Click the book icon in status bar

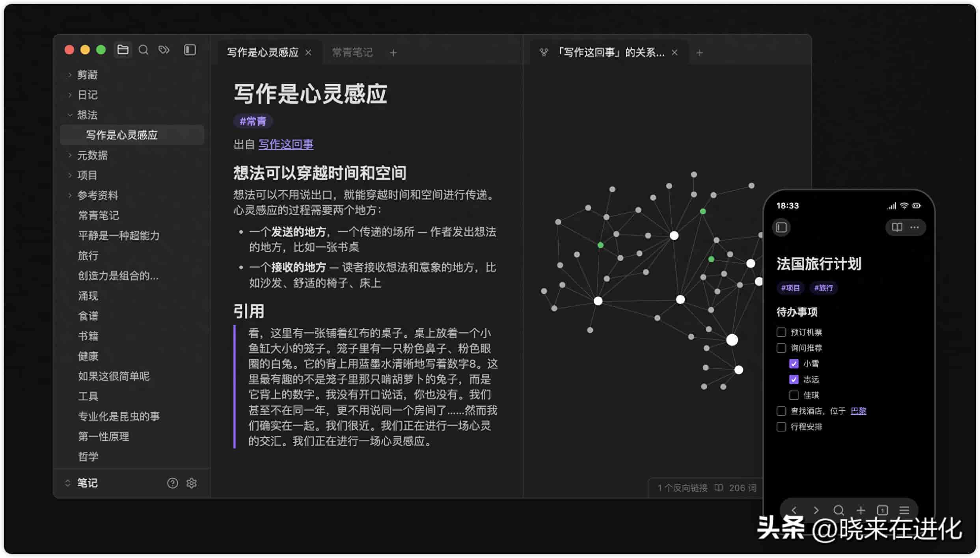[719, 488]
